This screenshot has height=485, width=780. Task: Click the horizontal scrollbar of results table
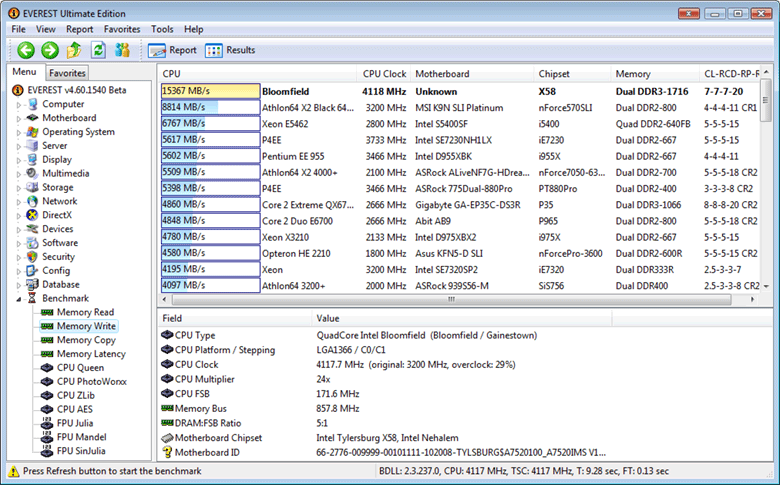(452, 299)
